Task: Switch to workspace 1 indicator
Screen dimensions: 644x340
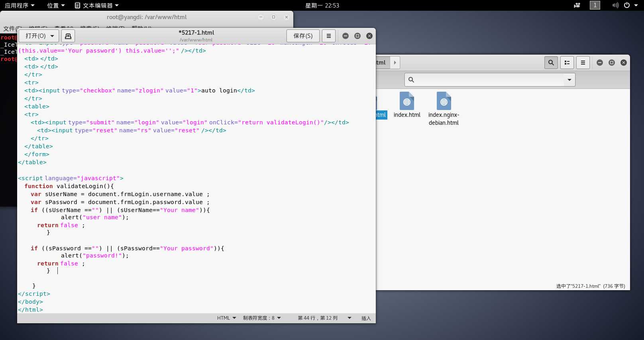Action: [x=595, y=5]
